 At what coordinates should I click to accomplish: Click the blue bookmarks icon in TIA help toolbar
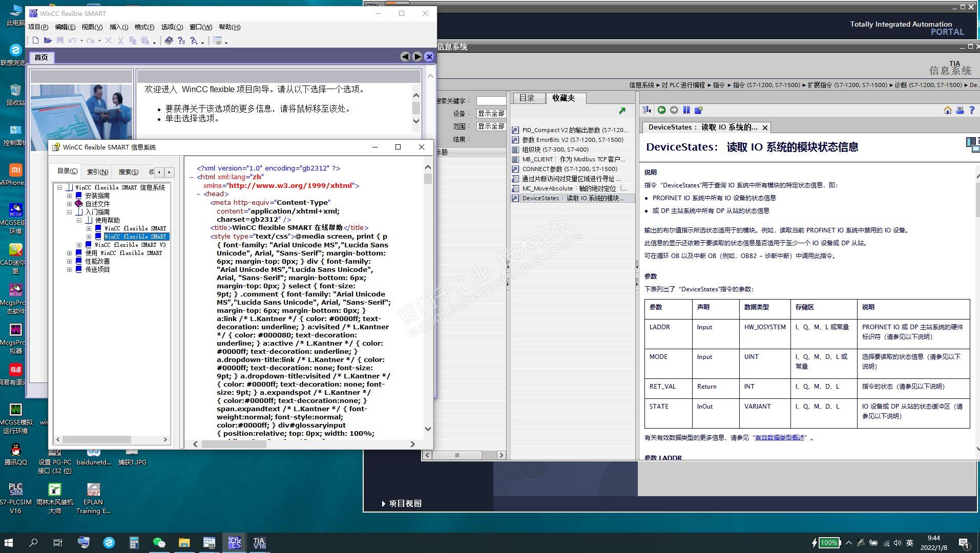pyautogui.click(x=686, y=110)
